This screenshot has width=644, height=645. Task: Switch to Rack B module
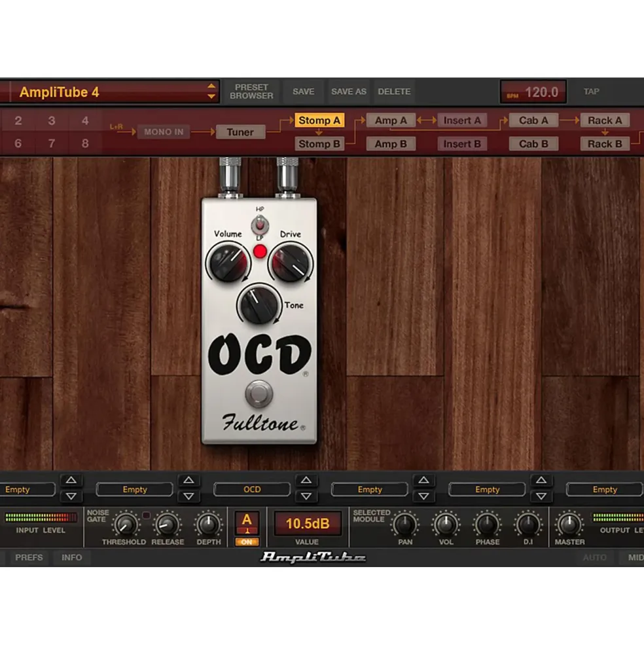605,143
